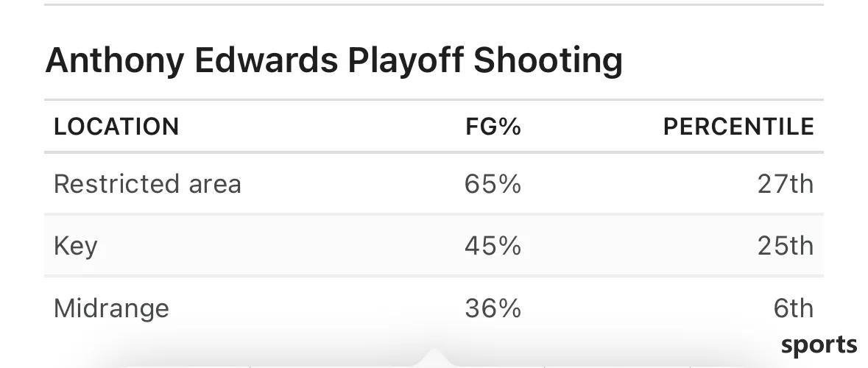Screen dimensions: 868x368
Task: Select the Key location label
Action: click(75, 246)
